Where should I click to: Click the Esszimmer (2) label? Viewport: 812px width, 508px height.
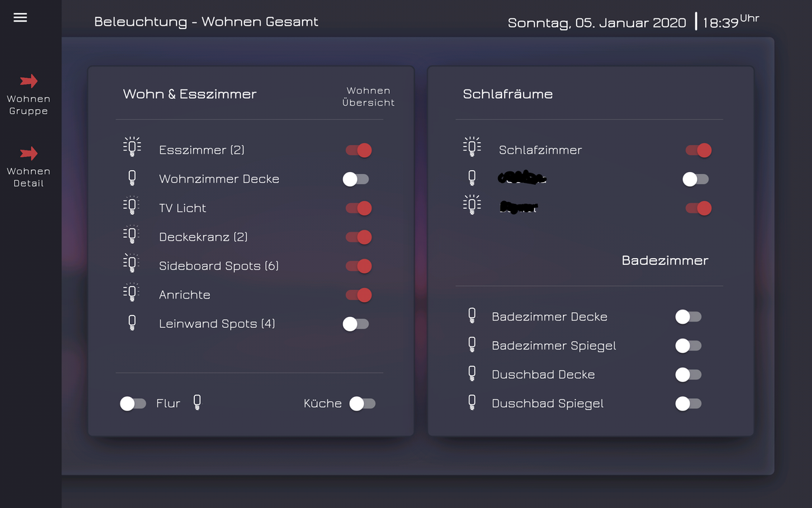[x=202, y=150]
